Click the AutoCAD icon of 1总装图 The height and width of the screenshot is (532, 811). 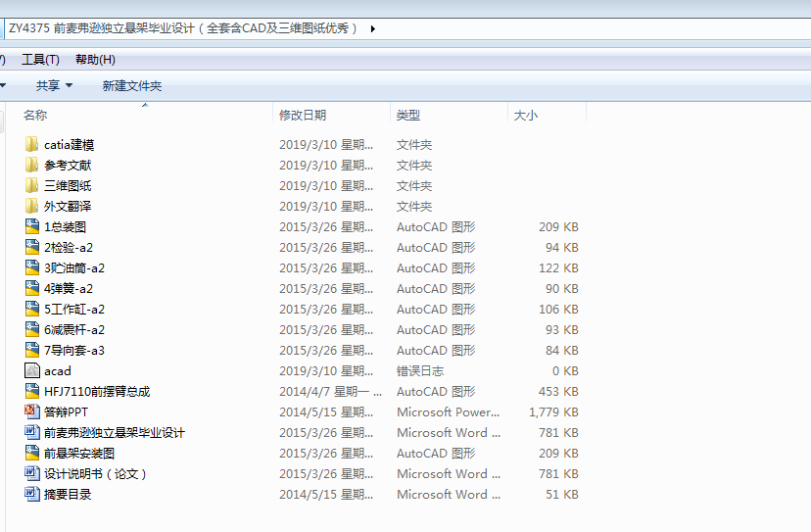point(32,226)
